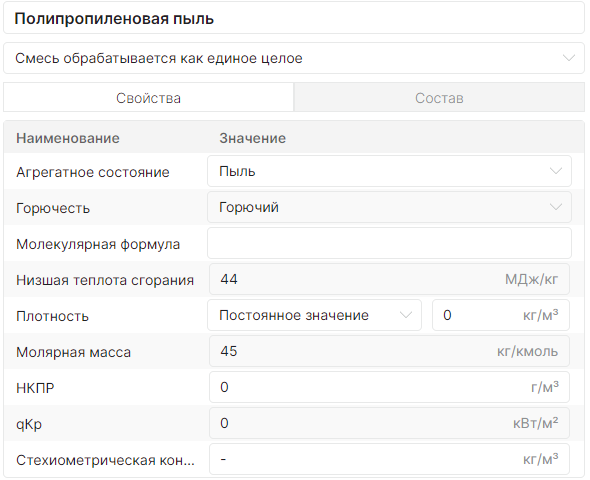Image resolution: width=590 pixels, height=480 pixels.
Task: Click the 'Молекулярная формула' label
Action: 98,244
